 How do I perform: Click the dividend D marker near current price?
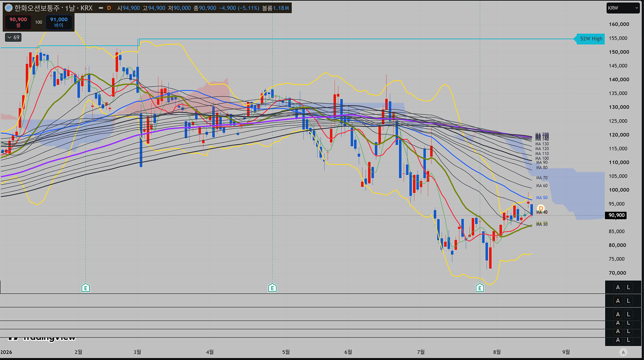pyautogui.click(x=541, y=208)
